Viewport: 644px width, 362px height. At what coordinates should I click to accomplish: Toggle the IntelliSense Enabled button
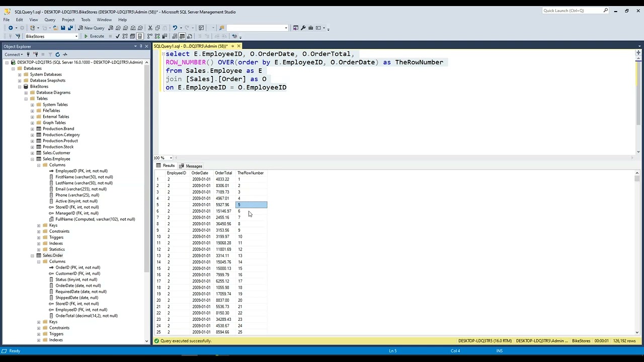point(140,36)
